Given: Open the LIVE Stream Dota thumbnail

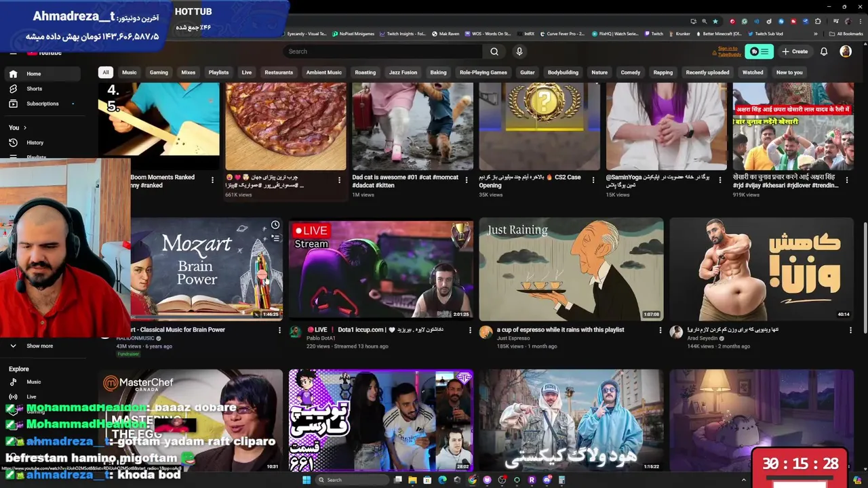Looking at the screenshot, I should [x=381, y=269].
